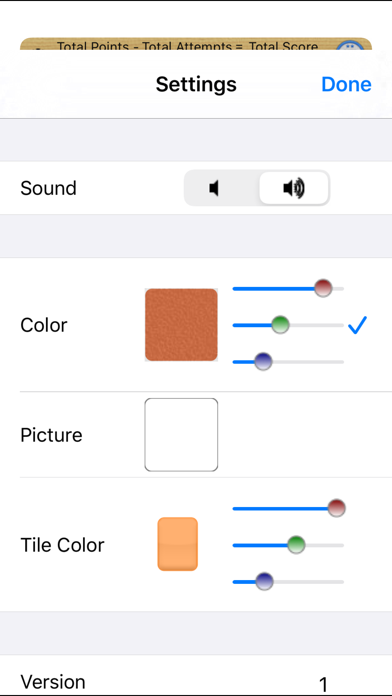Image resolution: width=392 pixels, height=696 pixels.
Task: Click the red Color slider knob
Action: (323, 288)
